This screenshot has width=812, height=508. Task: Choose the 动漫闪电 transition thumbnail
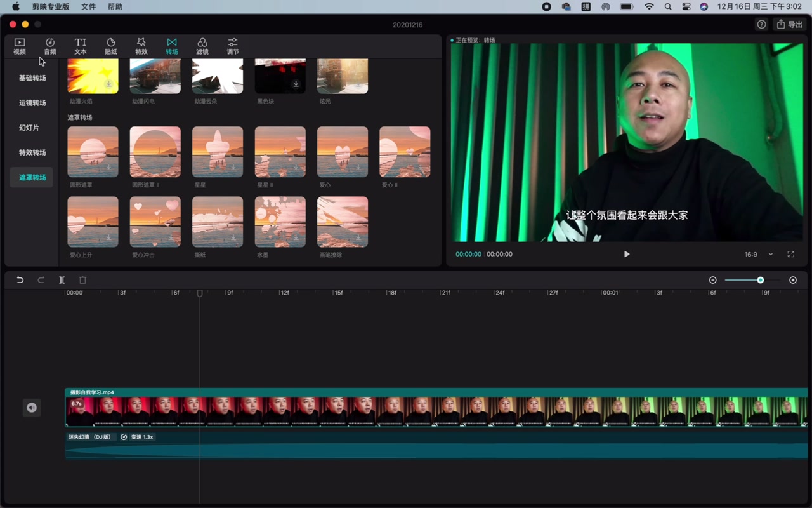click(155, 76)
